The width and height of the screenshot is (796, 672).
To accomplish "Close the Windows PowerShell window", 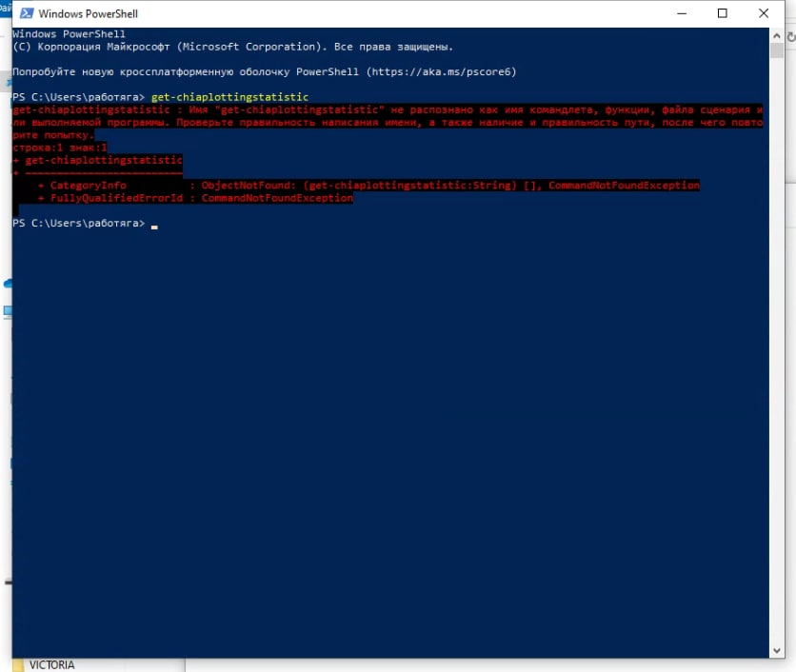I will coord(763,13).
